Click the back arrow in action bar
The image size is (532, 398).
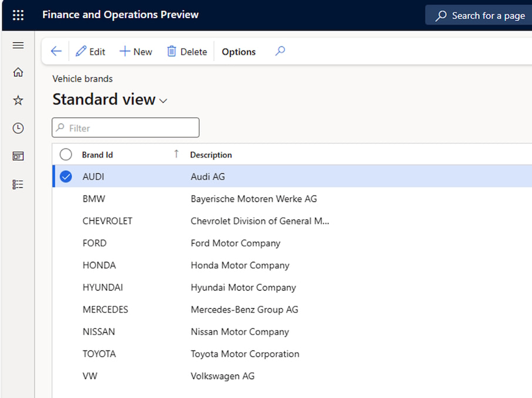coord(56,52)
